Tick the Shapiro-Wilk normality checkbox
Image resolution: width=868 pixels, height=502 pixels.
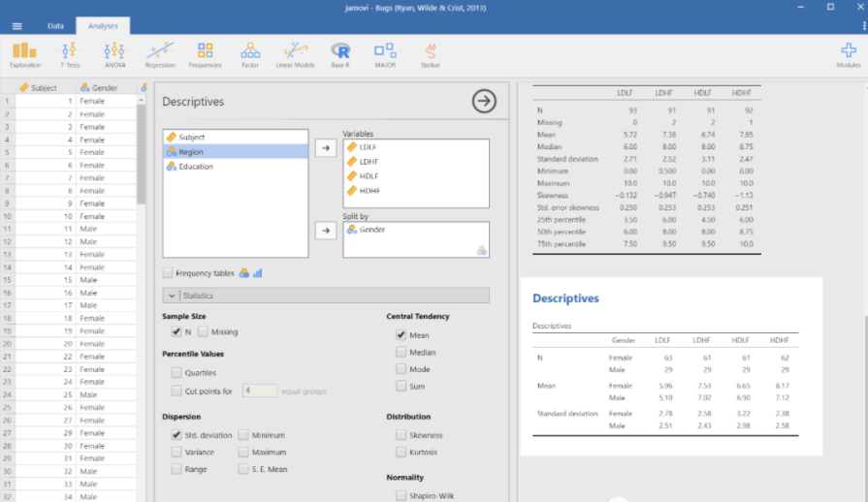(x=402, y=495)
